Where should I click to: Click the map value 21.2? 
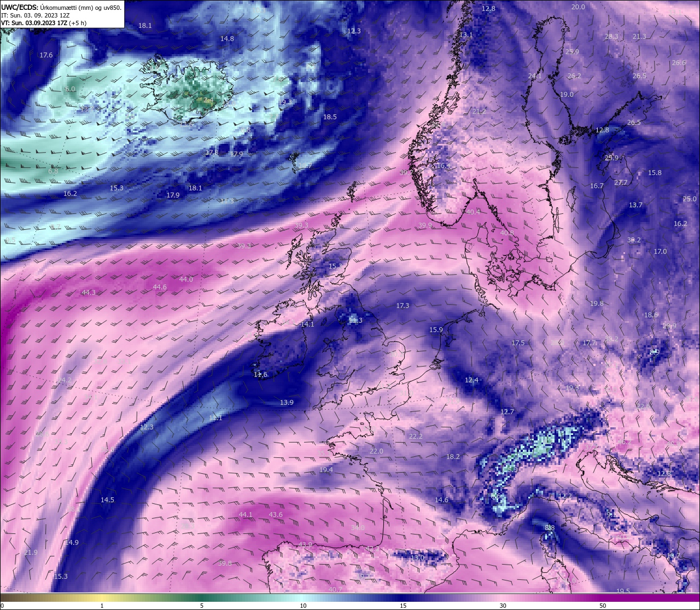tap(479, 112)
